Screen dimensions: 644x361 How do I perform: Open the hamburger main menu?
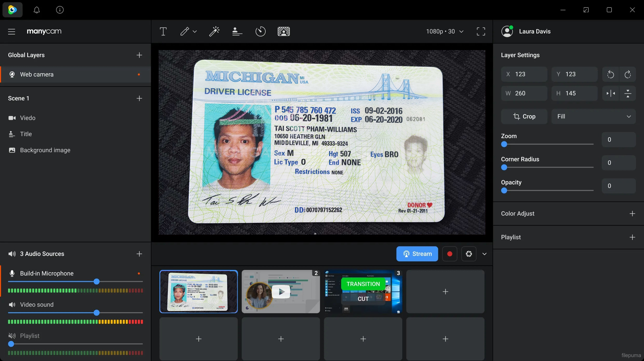coord(11,31)
